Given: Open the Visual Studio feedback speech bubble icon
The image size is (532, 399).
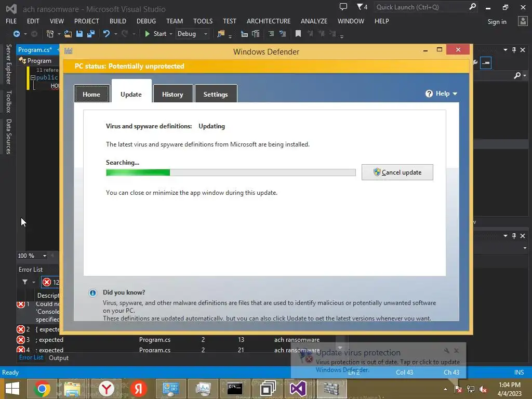Looking at the screenshot, I should (343, 7).
